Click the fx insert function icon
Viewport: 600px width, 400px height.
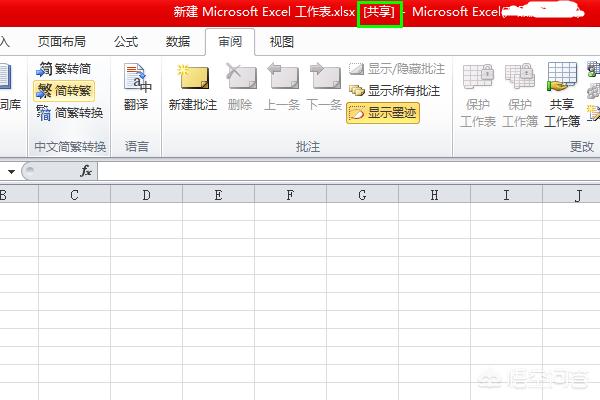(86, 171)
